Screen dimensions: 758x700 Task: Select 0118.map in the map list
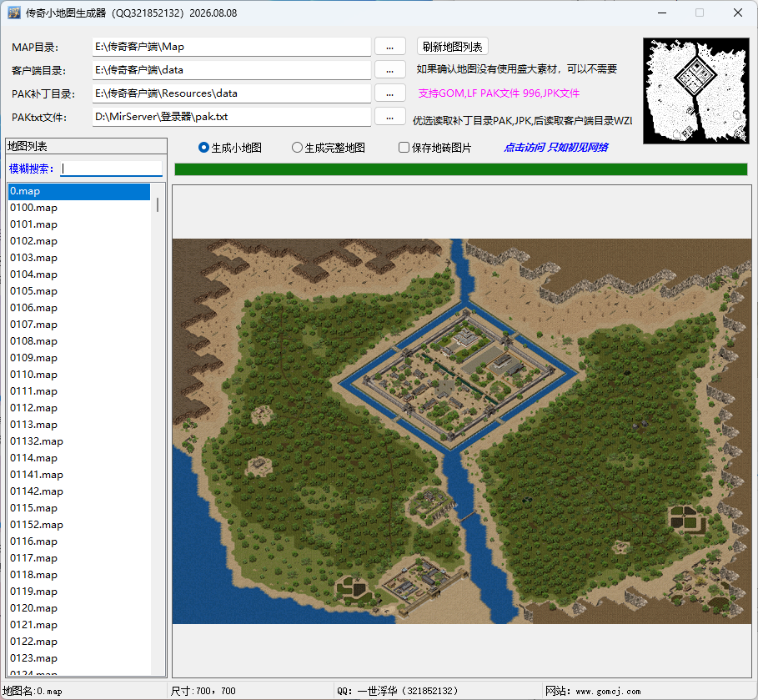79,575
